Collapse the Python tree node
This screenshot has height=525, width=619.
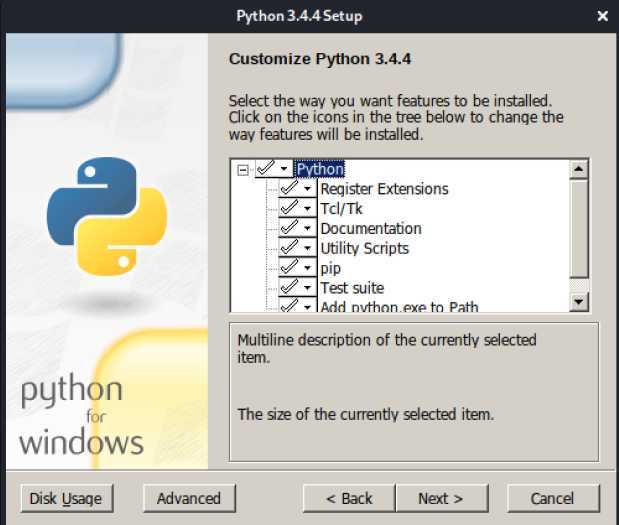(x=243, y=170)
